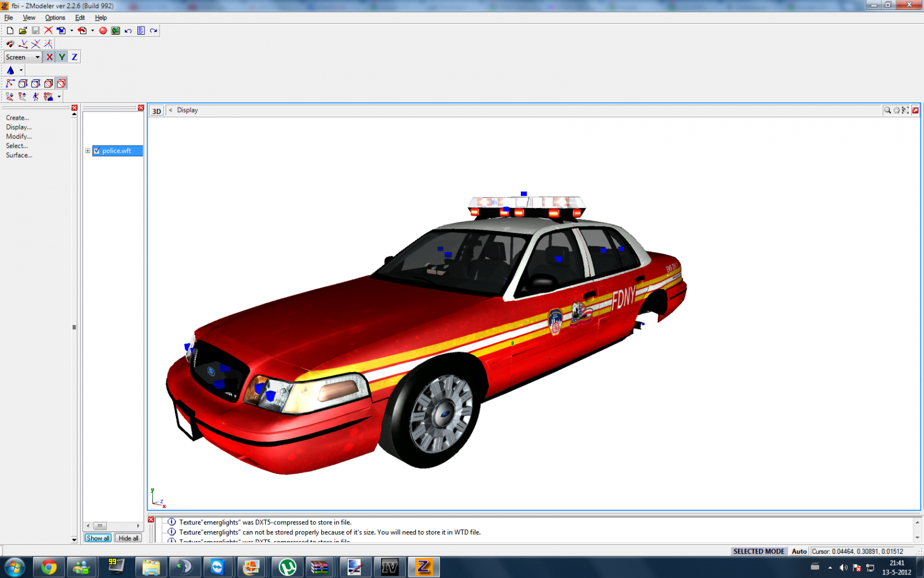This screenshot has height=578, width=924.
Task: Click the viewport pan hand icon
Action: tap(896, 110)
